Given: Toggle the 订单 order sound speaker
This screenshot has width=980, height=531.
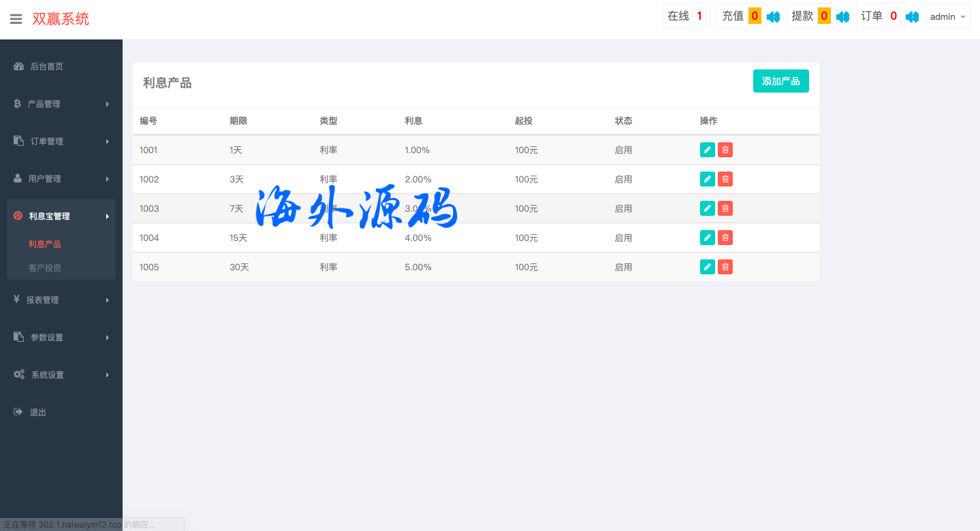Looking at the screenshot, I should tap(912, 16).
